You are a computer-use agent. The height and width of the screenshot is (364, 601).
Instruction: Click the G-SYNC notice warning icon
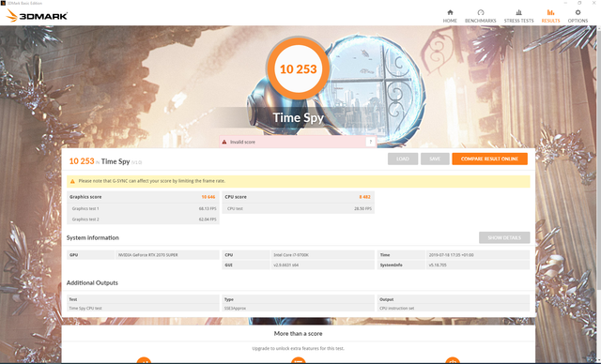coord(72,181)
